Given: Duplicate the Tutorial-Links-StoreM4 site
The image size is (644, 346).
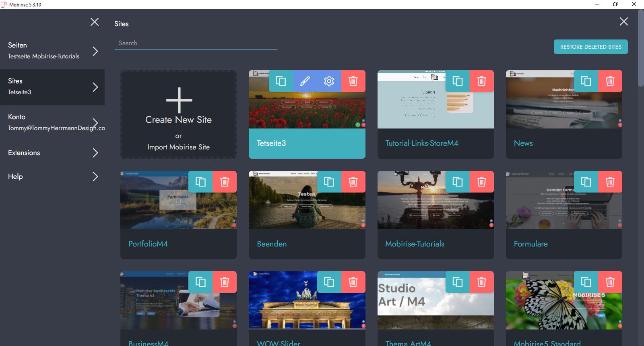Looking at the screenshot, I should [458, 81].
